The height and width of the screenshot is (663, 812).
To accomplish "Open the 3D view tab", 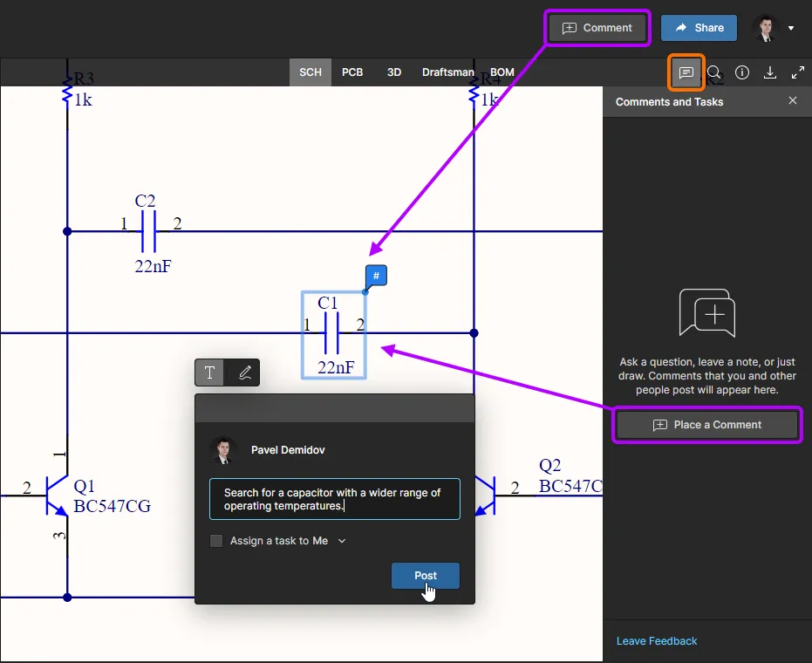I will click(393, 72).
